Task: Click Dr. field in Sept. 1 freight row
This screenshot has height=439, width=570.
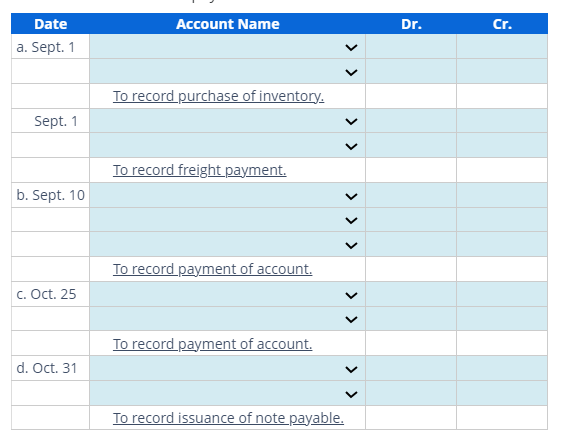Action: tap(411, 121)
